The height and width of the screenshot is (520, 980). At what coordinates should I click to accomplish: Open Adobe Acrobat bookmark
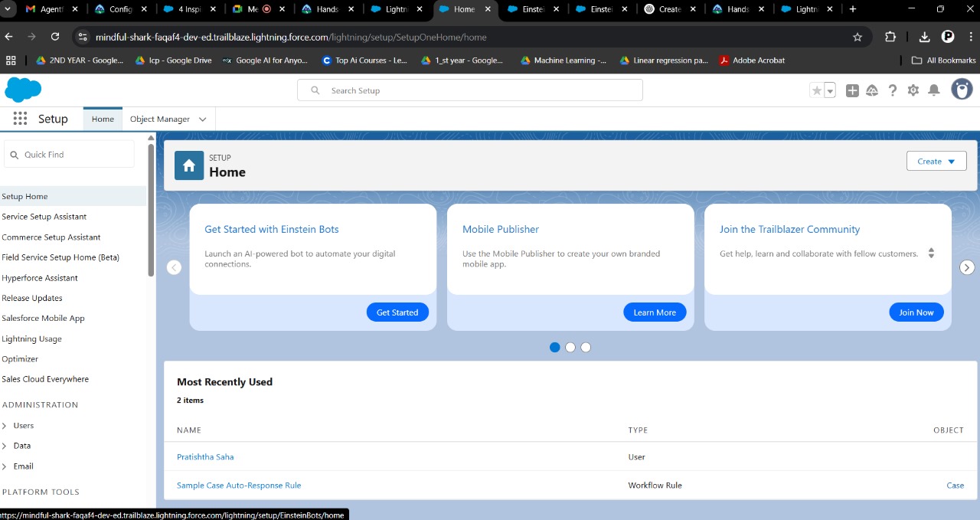point(752,61)
